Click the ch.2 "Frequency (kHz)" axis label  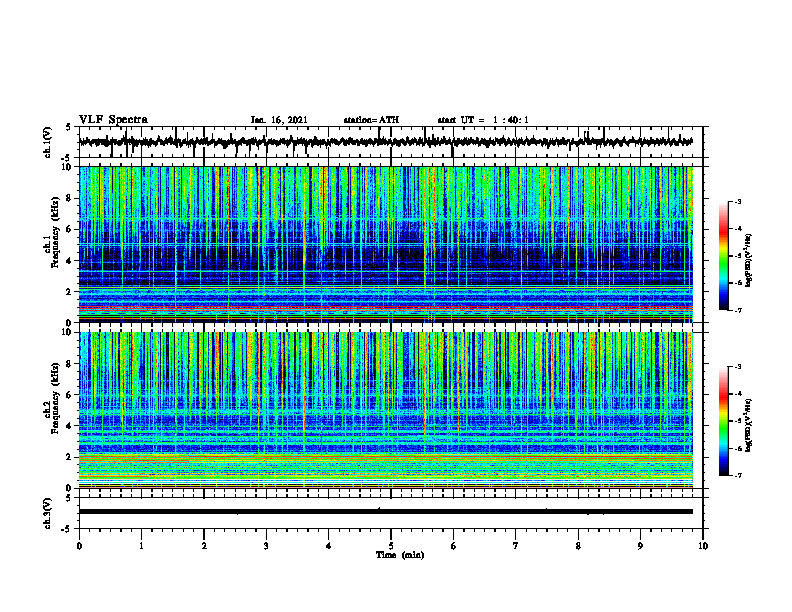point(55,399)
